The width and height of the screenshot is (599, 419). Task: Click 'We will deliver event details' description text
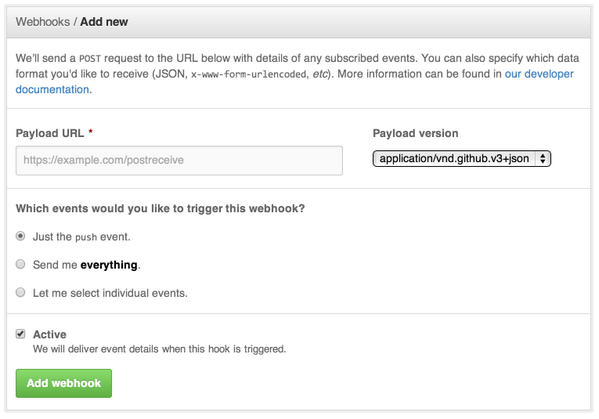click(159, 349)
